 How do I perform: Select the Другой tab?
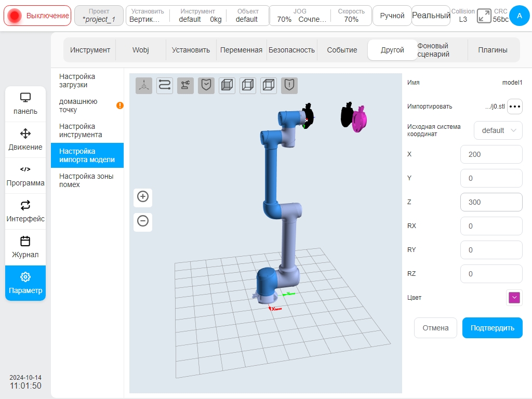pos(393,50)
